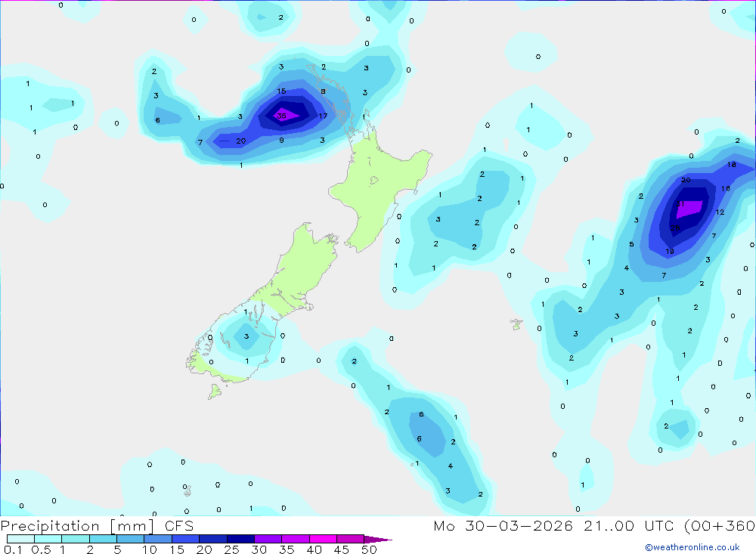756x554 pixels.
Task: Click the 0.1–0.5 mm legend color swatch
Action: click(20, 539)
